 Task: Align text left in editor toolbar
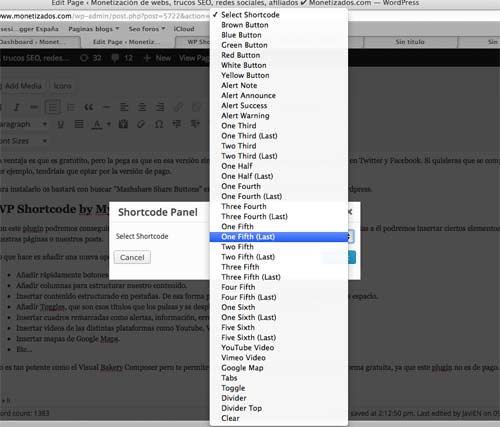pyautogui.click(x=124, y=107)
